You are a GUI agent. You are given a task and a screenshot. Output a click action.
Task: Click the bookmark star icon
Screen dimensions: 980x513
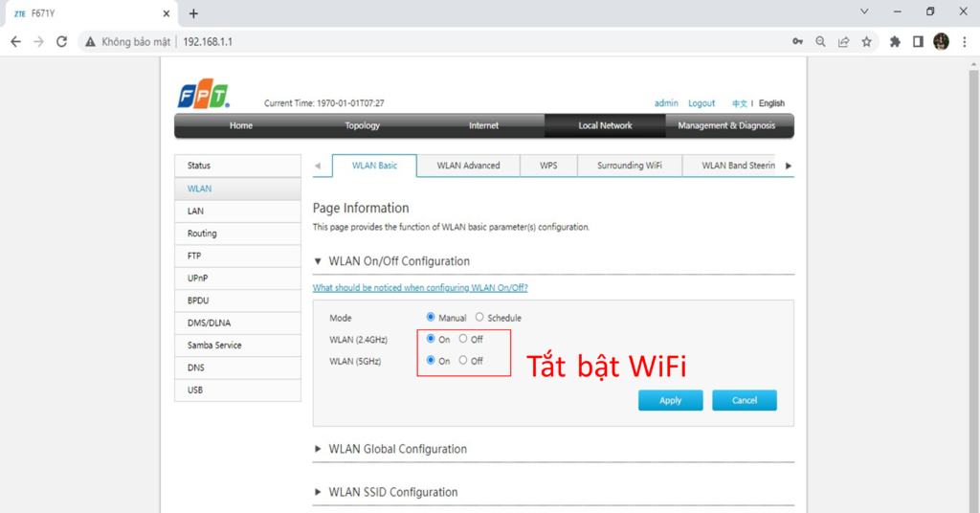(866, 42)
